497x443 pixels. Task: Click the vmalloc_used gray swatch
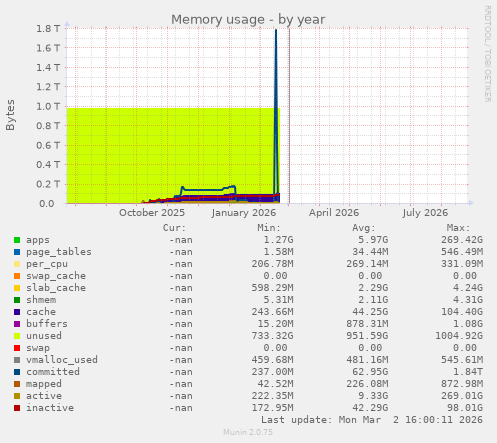[17, 360]
